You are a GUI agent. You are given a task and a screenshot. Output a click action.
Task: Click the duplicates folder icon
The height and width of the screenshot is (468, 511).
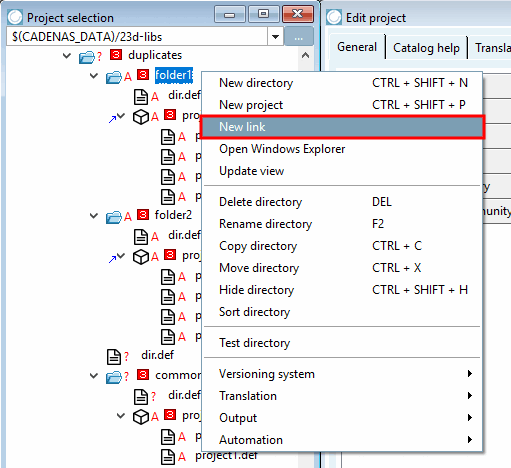click(x=87, y=57)
